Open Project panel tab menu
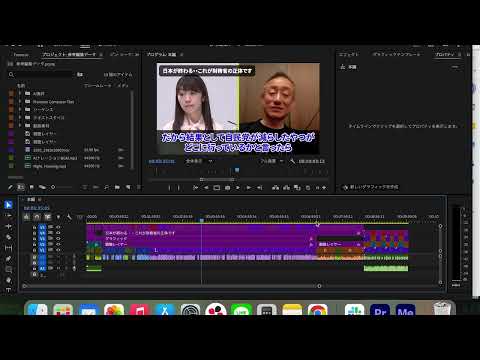The width and height of the screenshot is (480, 360). [x=101, y=54]
